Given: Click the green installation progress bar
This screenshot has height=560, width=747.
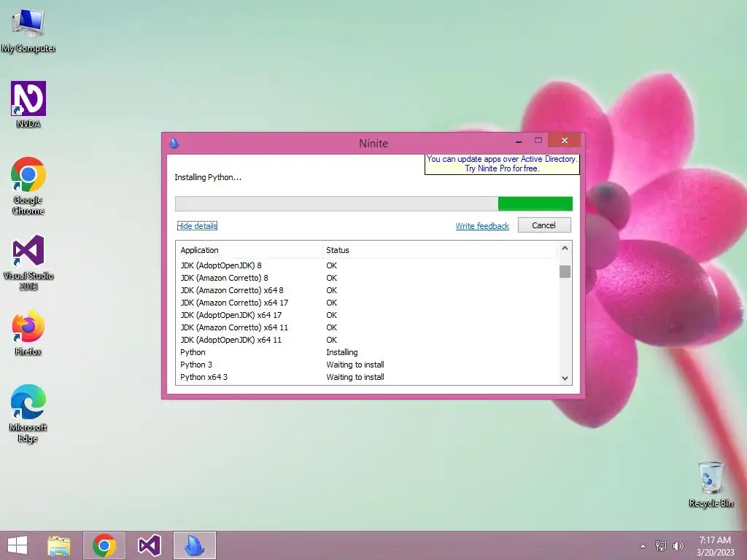Looking at the screenshot, I should point(535,204).
